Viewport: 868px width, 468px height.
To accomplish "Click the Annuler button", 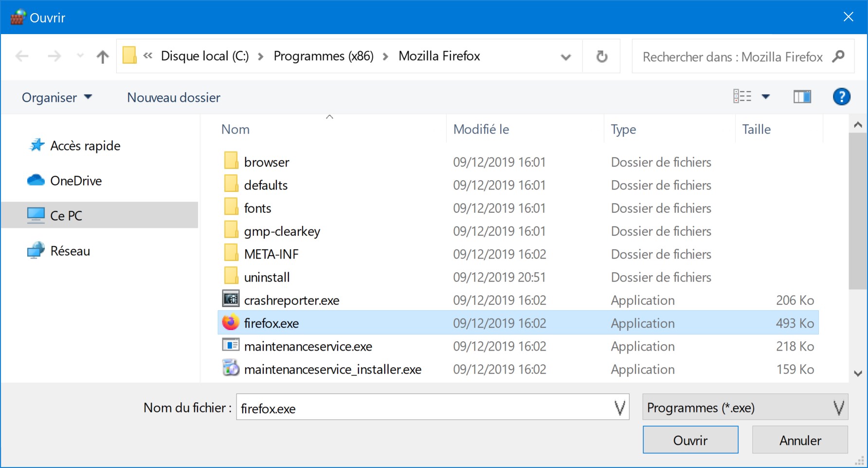I will [x=800, y=440].
